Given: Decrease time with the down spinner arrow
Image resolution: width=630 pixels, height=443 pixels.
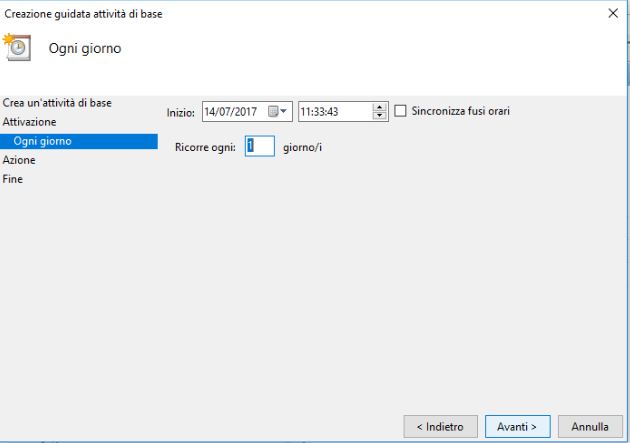Looking at the screenshot, I should point(379,116).
